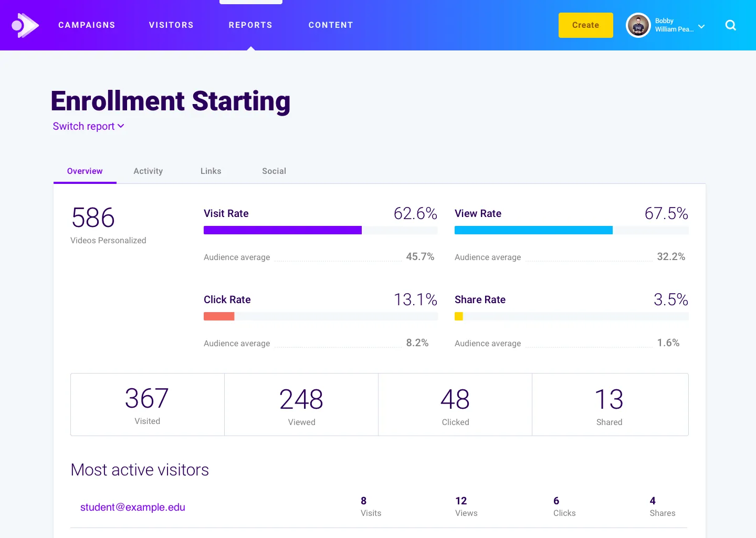The height and width of the screenshot is (538, 756).
Task: Click the 67.5% View Rate value
Action: click(x=666, y=213)
